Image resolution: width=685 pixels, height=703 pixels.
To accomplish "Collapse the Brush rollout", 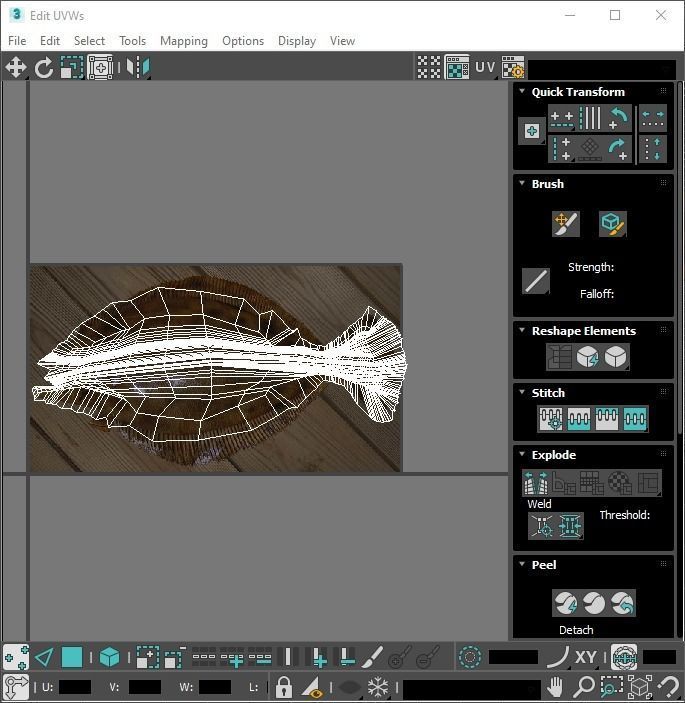I will pos(522,183).
